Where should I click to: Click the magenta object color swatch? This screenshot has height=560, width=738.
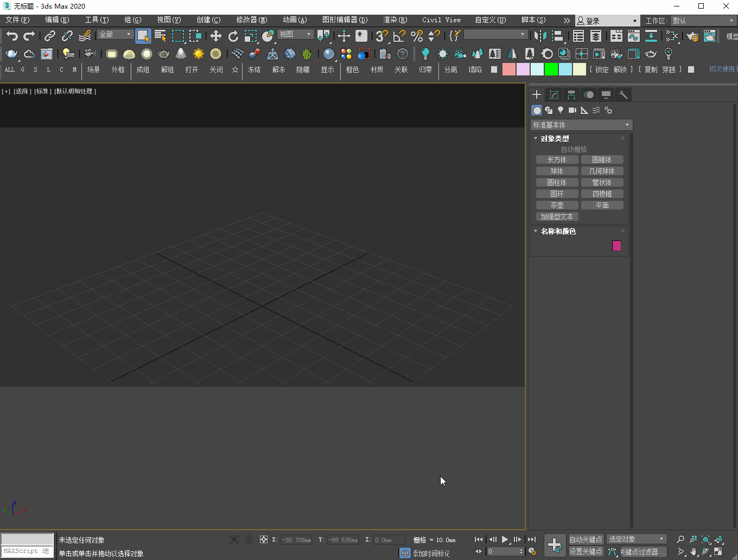click(x=616, y=246)
